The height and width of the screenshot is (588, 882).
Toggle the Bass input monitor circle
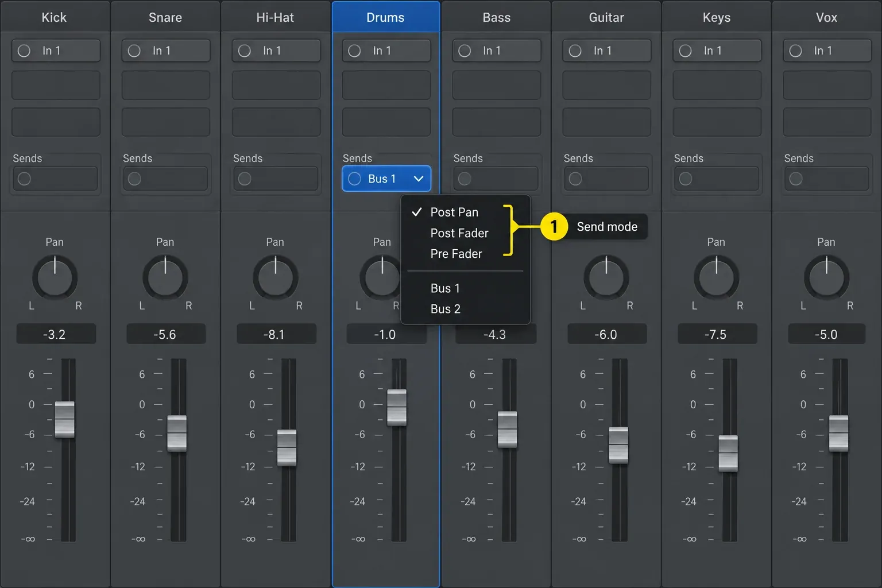(465, 51)
